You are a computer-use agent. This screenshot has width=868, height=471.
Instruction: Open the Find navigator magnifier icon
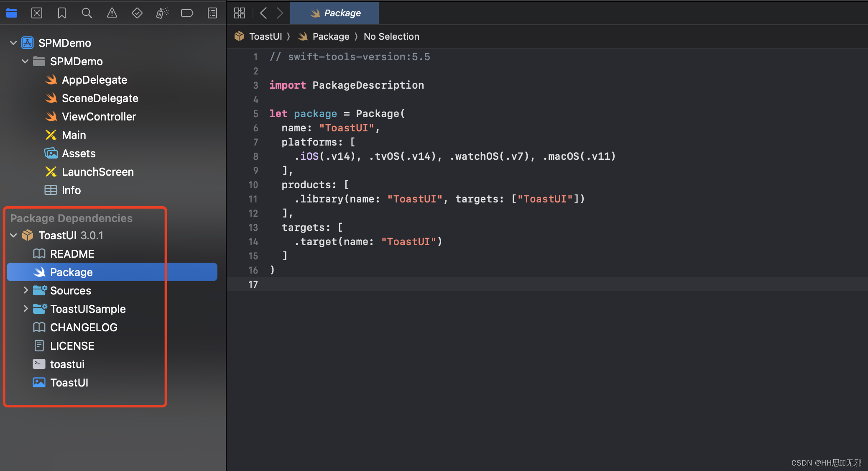(87, 13)
